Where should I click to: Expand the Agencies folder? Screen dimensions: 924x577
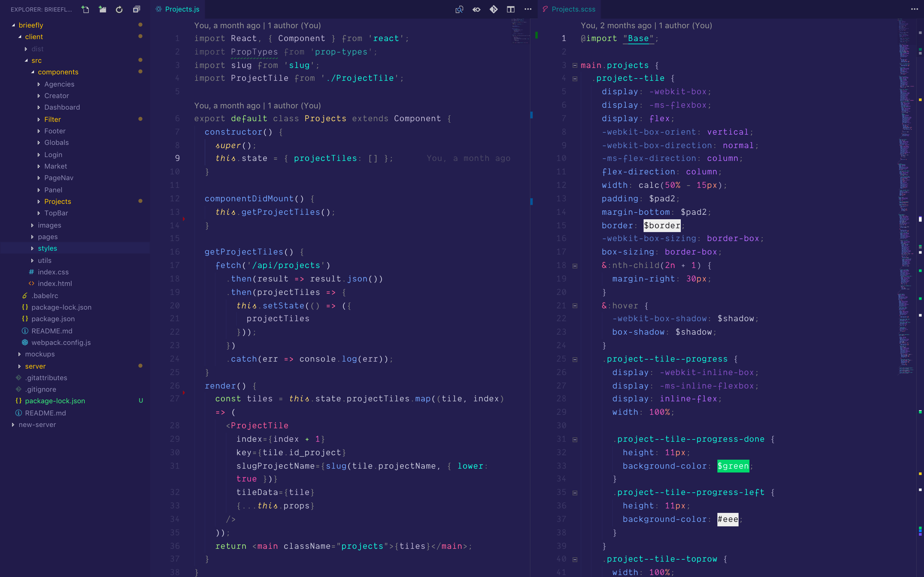(x=59, y=84)
